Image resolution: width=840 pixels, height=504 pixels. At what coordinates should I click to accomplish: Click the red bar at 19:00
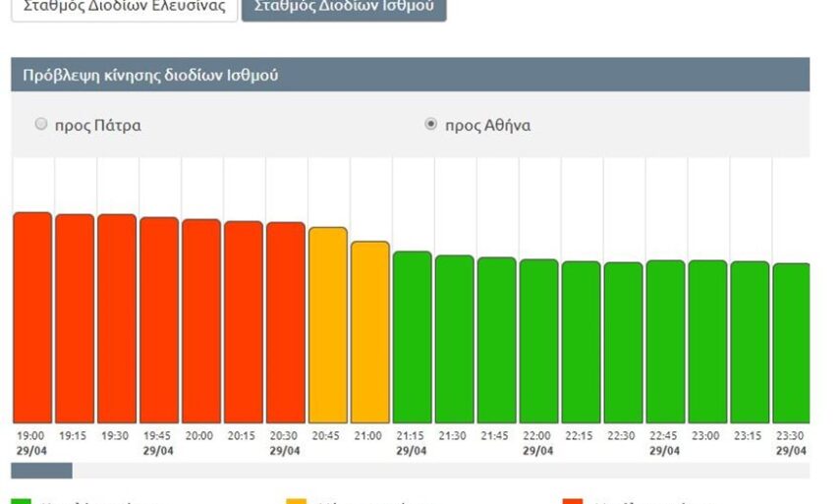point(32,317)
